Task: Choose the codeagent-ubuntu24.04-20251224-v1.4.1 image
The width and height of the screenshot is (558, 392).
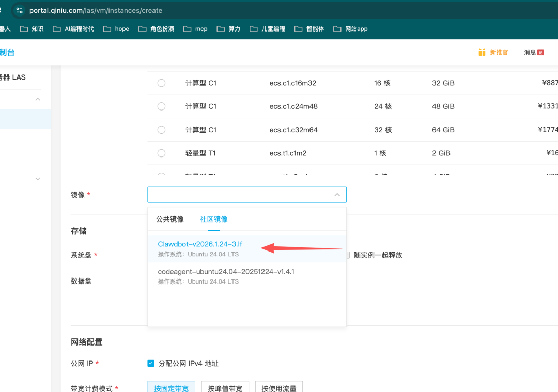Action: (246, 276)
